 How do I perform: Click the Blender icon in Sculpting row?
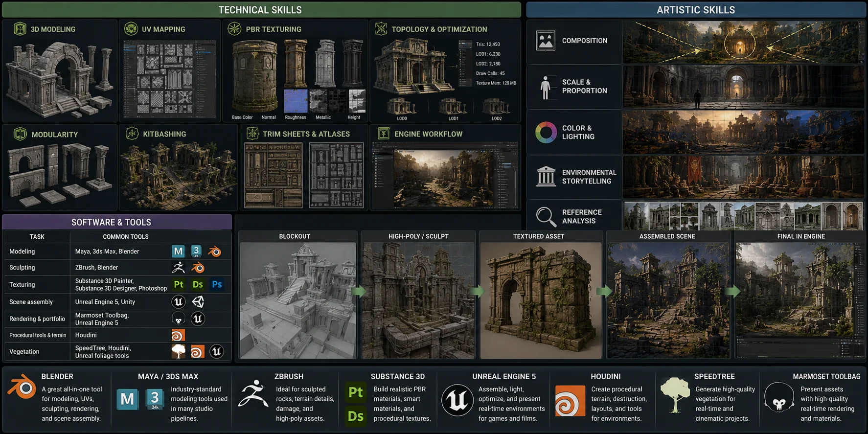(198, 268)
